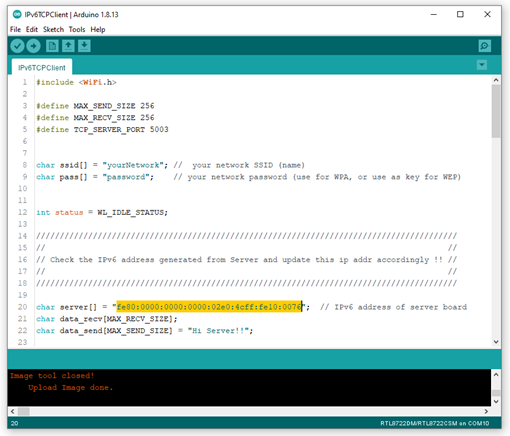Open the Tools menu
This screenshot has height=436, width=510.
pos(77,29)
